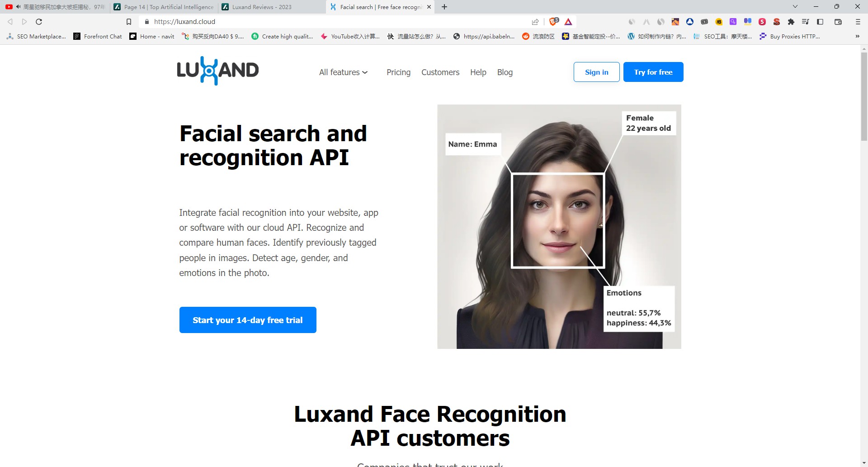Toggle the browser sidebar panel icon
Image resolution: width=868 pixels, height=467 pixels.
pos(820,22)
